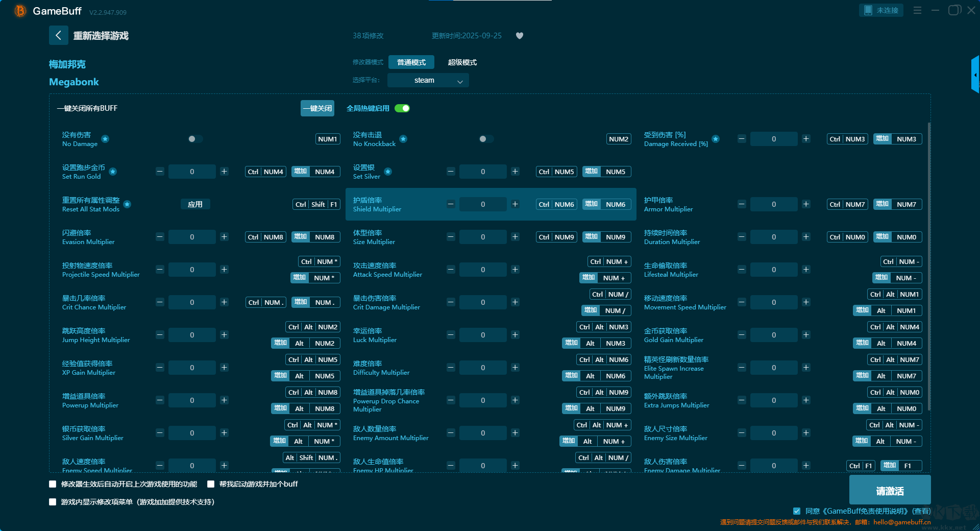Toggle the No Knockback switch
Screen dimensions: 980x531
pyautogui.click(x=486, y=139)
